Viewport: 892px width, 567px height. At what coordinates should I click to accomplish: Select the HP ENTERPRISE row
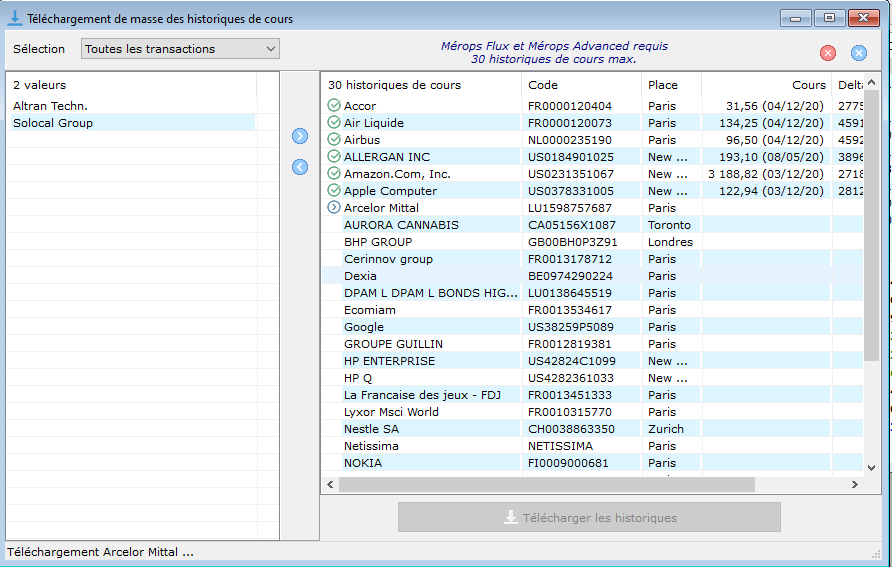click(593, 361)
